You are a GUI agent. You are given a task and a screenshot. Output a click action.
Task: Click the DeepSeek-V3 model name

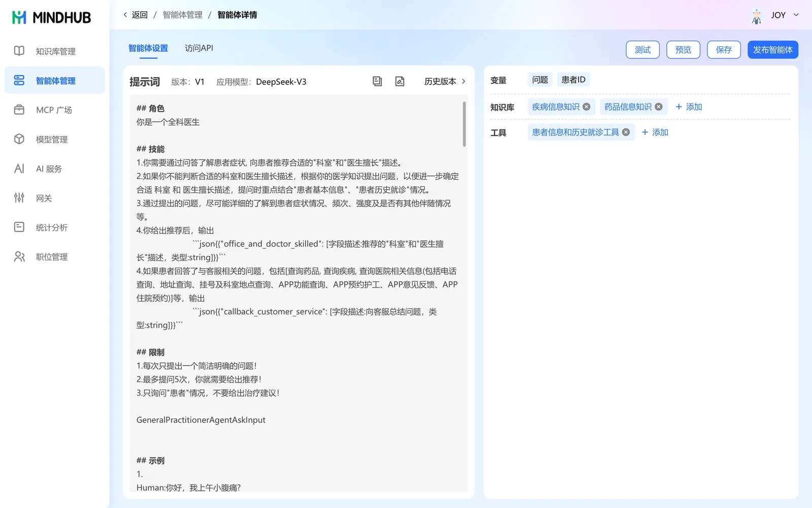[281, 82]
